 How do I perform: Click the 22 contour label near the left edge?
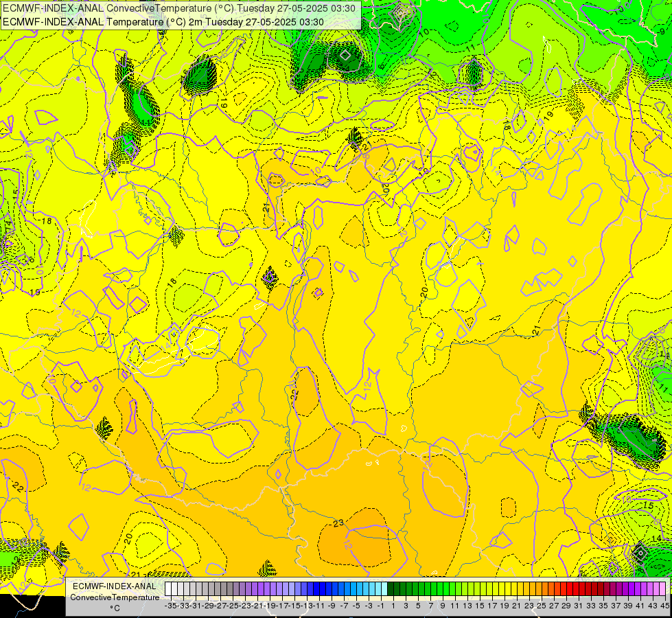click(18, 486)
